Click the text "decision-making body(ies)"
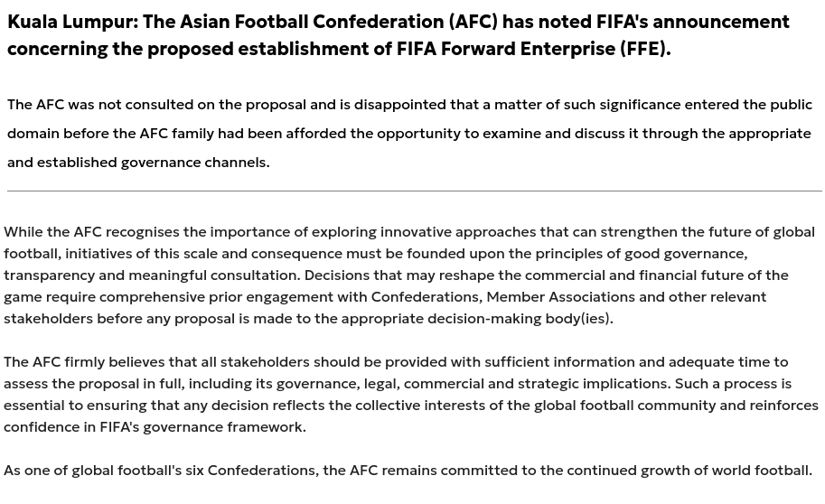Viewport: 825px width, 504px height. (x=520, y=318)
